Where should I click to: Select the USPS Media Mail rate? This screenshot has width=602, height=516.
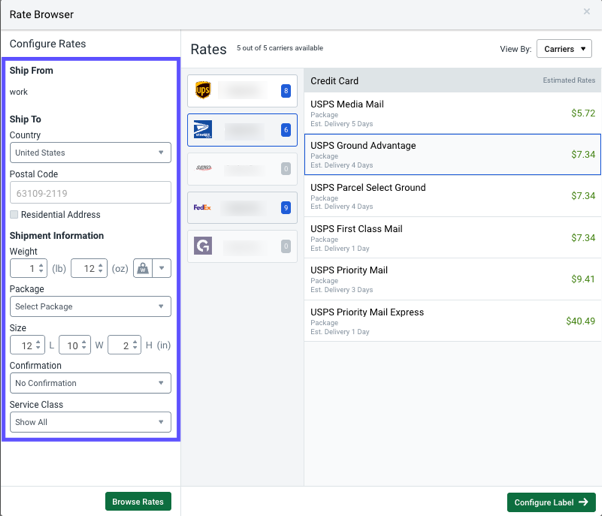tap(453, 113)
